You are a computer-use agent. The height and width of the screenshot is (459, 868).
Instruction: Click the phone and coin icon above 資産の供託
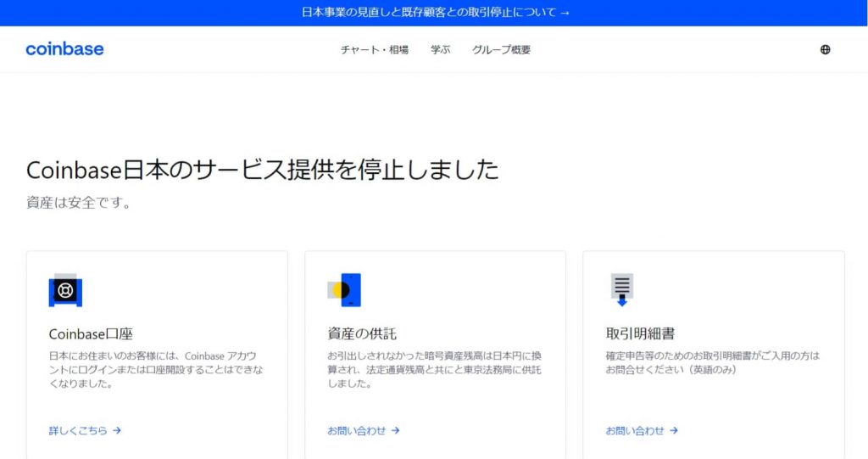click(x=344, y=290)
